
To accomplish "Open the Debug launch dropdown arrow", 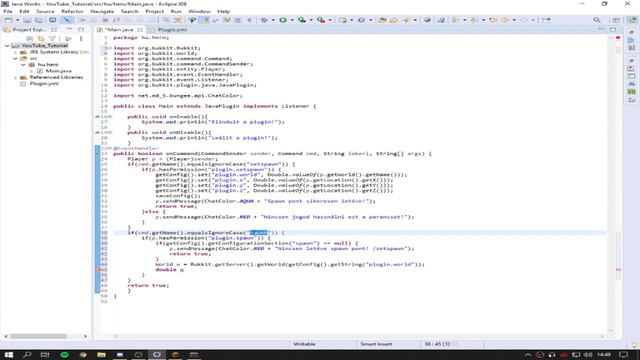I will point(273,20).
